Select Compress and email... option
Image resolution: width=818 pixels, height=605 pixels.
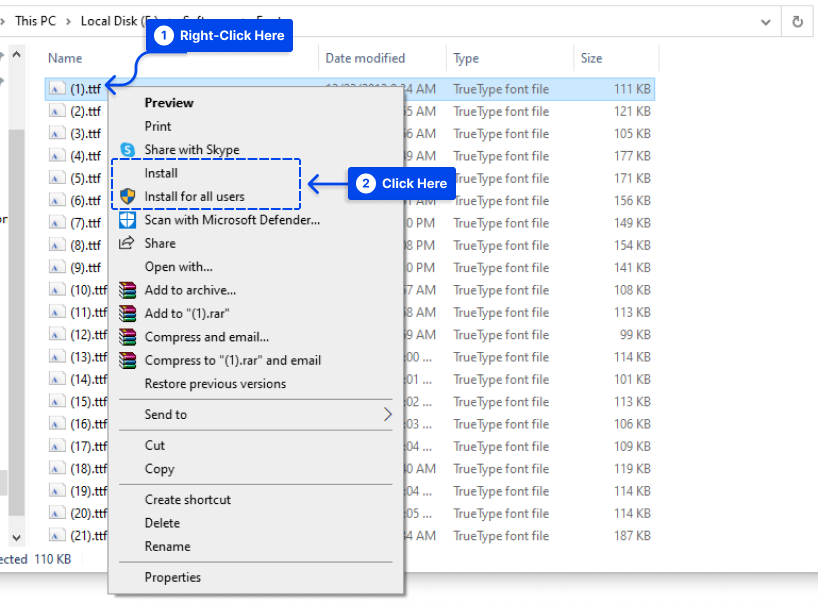207,337
